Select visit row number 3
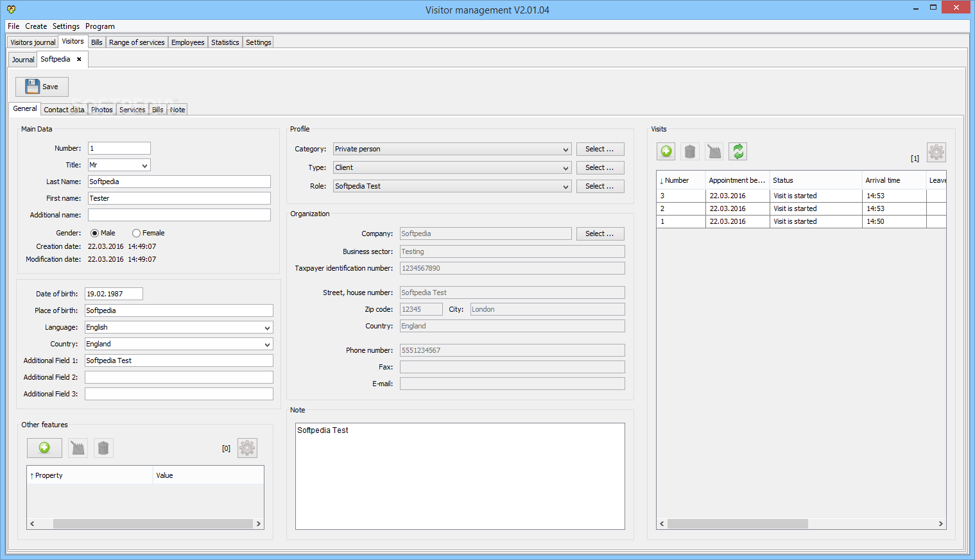 coord(801,196)
